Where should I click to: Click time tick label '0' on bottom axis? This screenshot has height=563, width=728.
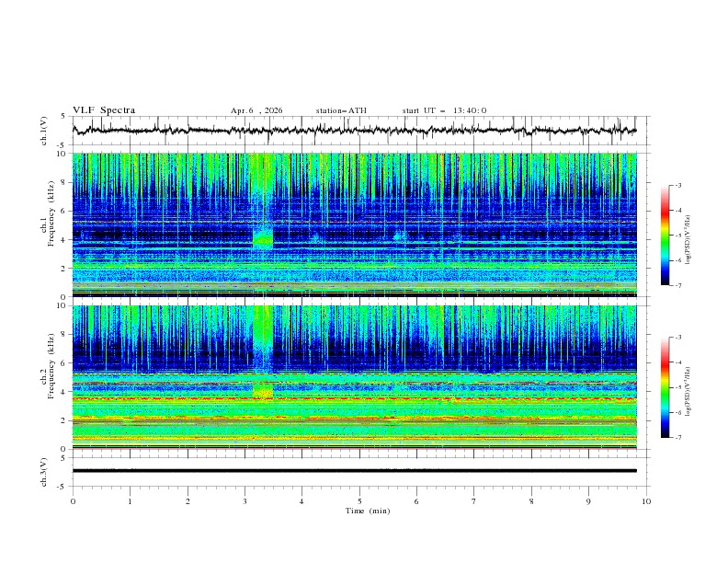pyautogui.click(x=73, y=501)
